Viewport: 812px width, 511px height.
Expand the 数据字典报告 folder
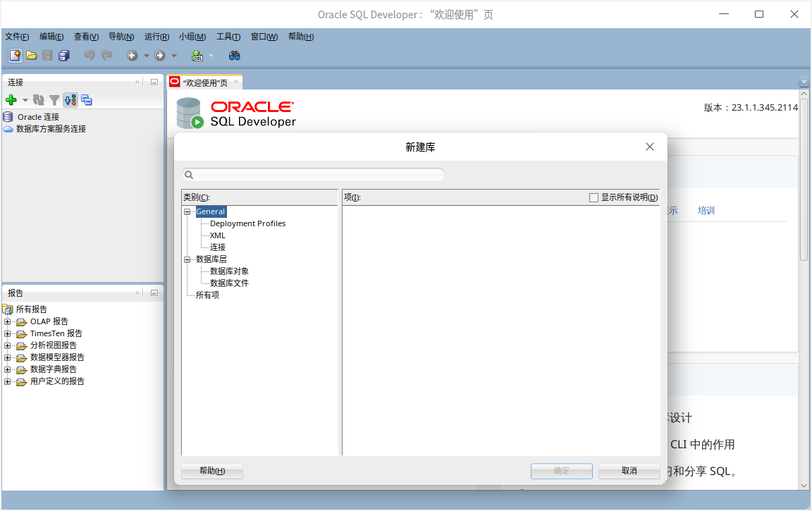click(x=7, y=369)
